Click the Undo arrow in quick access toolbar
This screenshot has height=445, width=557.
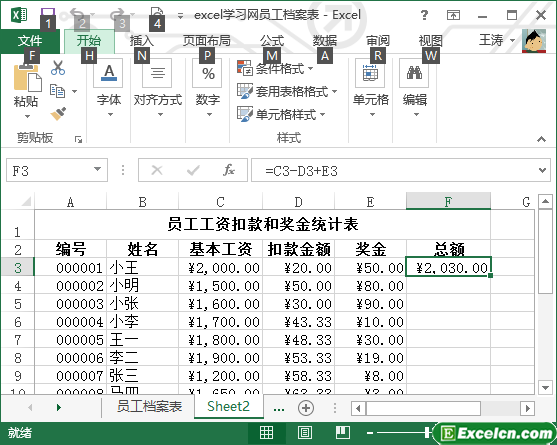[77, 15]
